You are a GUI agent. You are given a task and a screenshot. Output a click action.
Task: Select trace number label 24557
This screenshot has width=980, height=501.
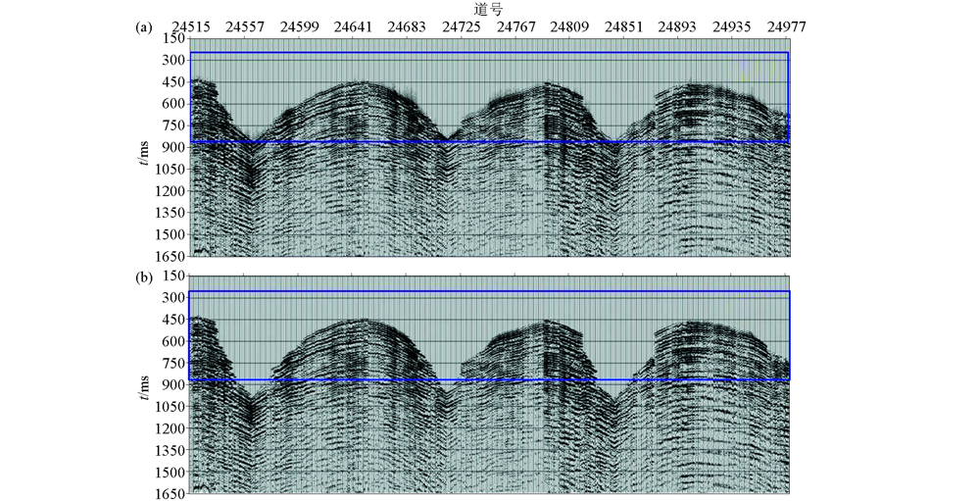pyautogui.click(x=245, y=26)
